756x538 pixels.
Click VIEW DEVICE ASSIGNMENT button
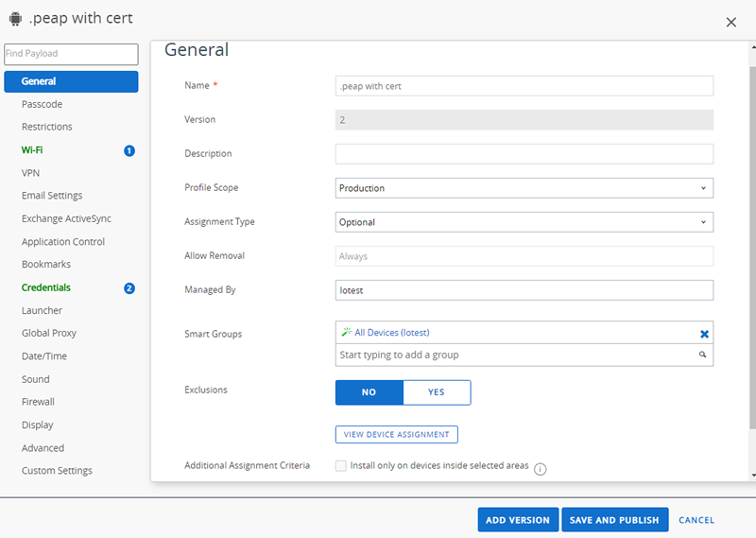click(396, 434)
